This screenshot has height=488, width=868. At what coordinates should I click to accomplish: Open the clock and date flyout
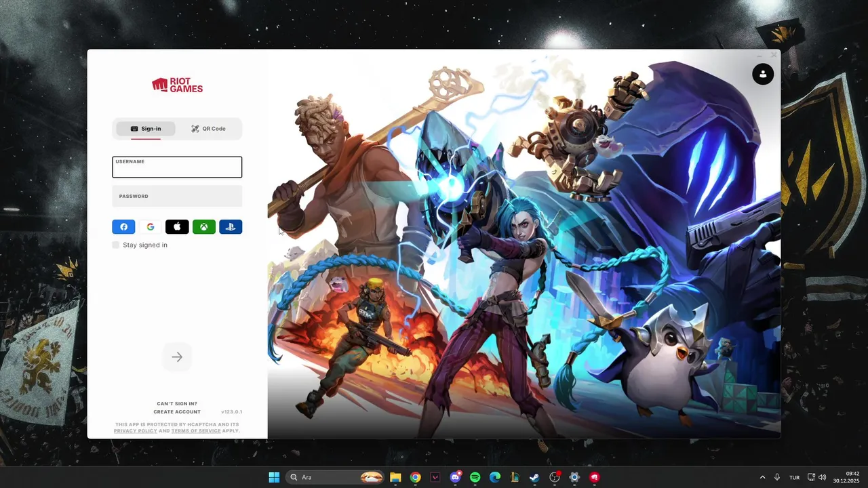pos(847,477)
